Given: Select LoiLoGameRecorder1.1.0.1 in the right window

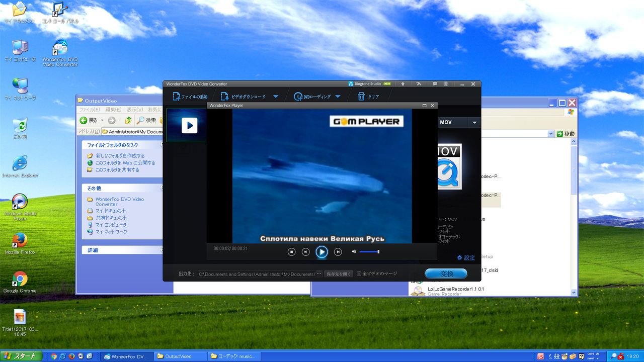Looking at the screenshot, I should pyautogui.click(x=455, y=289).
